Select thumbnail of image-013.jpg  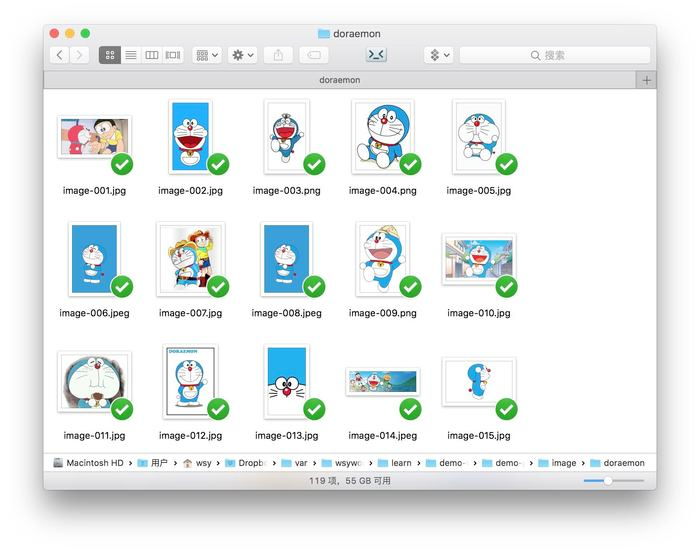click(x=286, y=381)
